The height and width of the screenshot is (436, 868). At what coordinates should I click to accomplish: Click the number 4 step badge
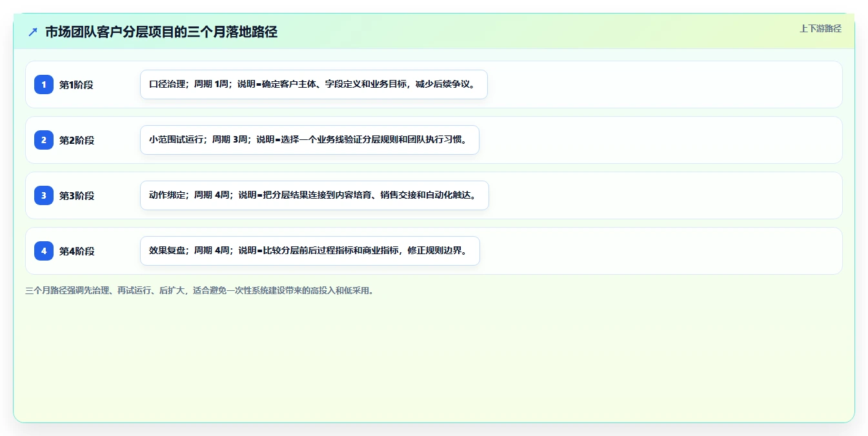click(44, 251)
